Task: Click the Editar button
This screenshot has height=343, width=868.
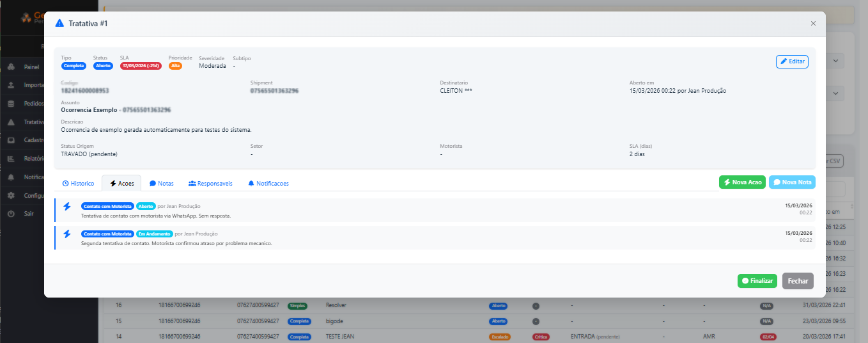Action: coord(792,61)
